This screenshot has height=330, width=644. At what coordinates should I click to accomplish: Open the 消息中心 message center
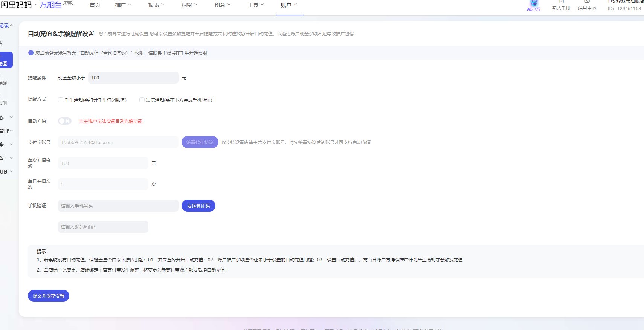(x=587, y=6)
